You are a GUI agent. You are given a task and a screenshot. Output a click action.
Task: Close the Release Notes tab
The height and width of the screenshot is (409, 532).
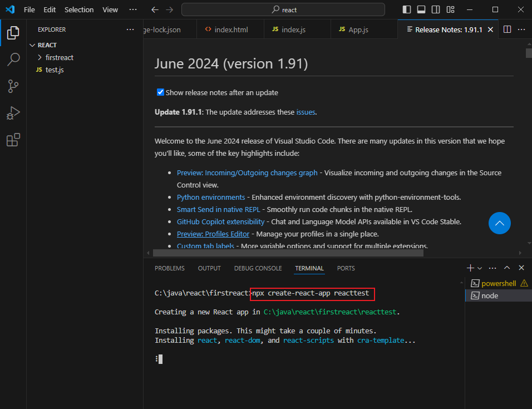[490, 29]
